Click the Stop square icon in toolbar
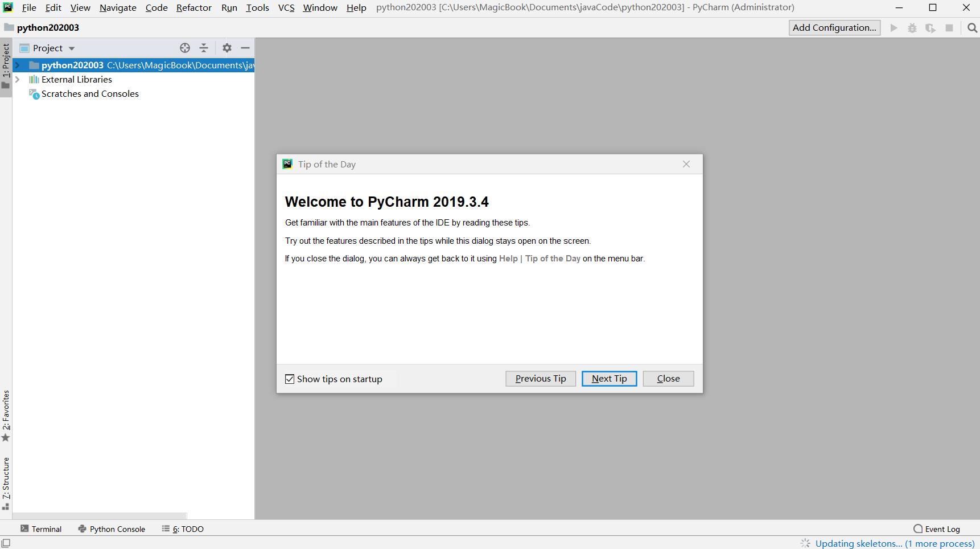 (949, 28)
